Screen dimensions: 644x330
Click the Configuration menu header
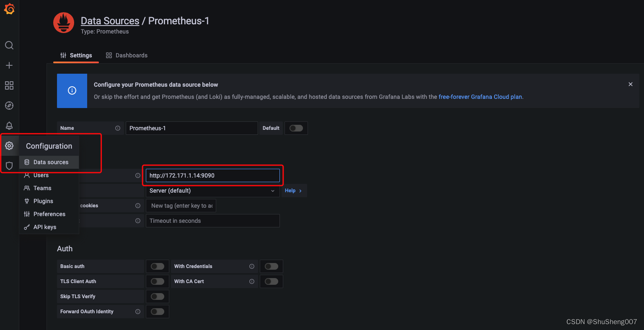tap(49, 146)
